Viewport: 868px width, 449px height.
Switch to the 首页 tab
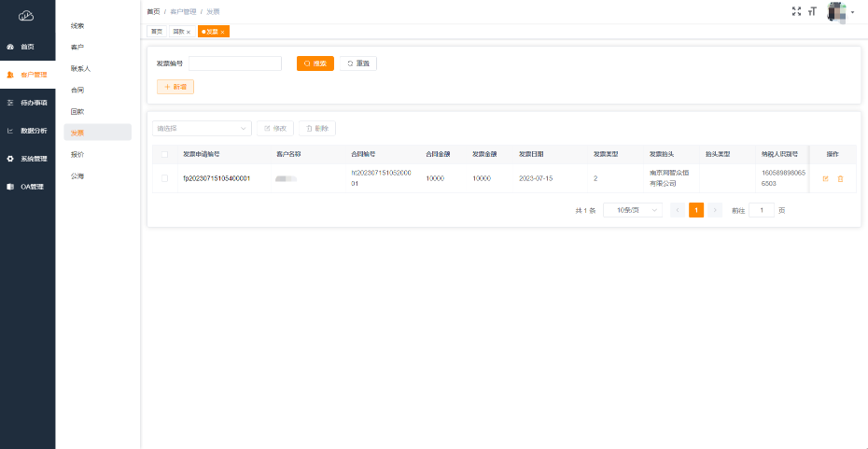156,32
